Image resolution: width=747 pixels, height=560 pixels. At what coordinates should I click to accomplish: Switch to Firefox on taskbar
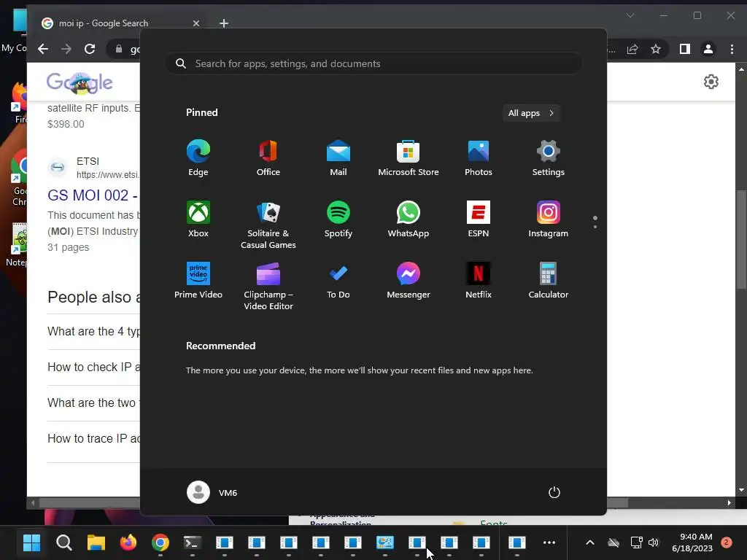click(128, 542)
